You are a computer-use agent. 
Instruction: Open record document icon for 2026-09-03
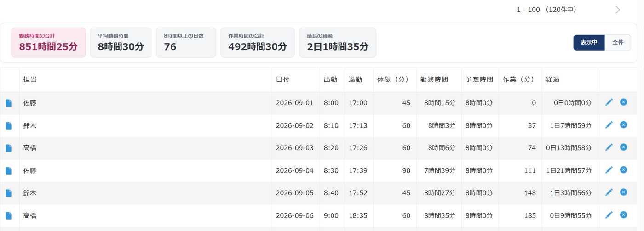coord(8,148)
